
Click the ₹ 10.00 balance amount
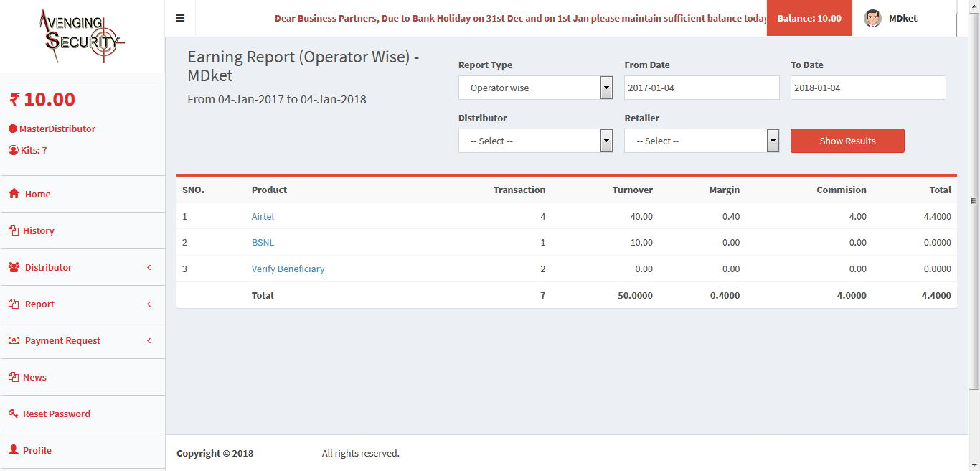(x=42, y=99)
